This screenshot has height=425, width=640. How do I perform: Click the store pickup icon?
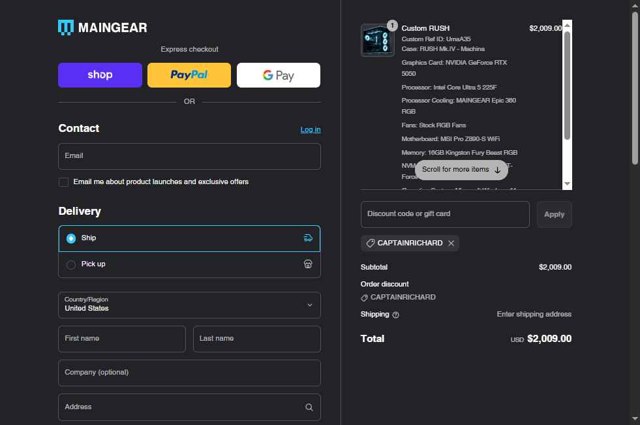click(308, 264)
